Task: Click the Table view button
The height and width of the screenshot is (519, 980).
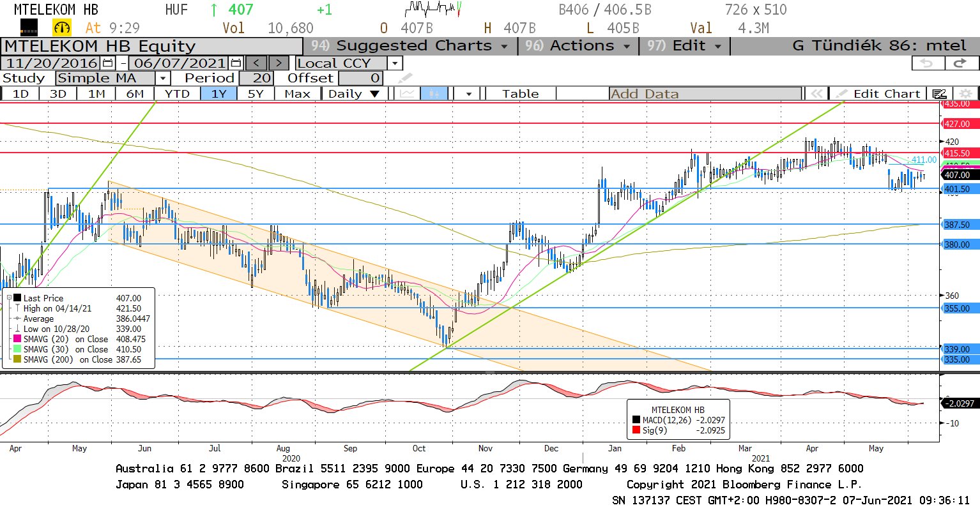Action: click(x=520, y=94)
